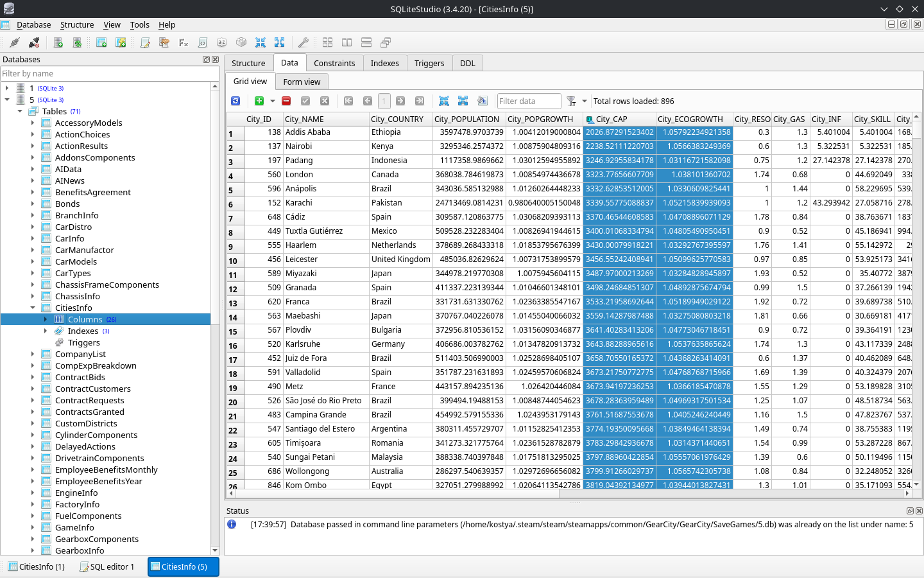This screenshot has height=578, width=924.
Task: Open the configuration wrench icon
Action: point(304,42)
